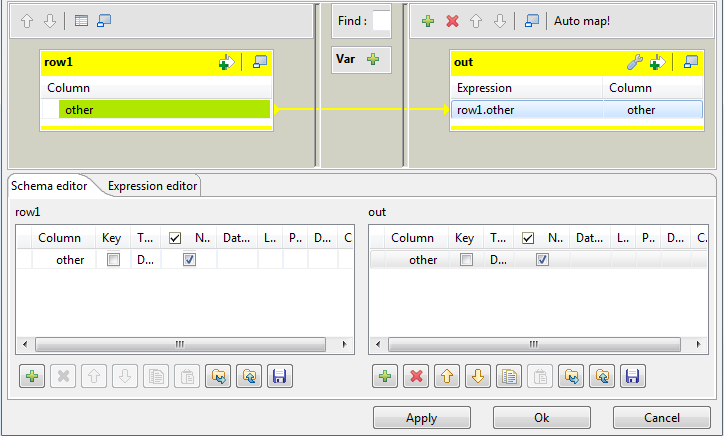Click the minimize-all icon in input toolbar
The height and width of the screenshot is (436, 724).
104,21
